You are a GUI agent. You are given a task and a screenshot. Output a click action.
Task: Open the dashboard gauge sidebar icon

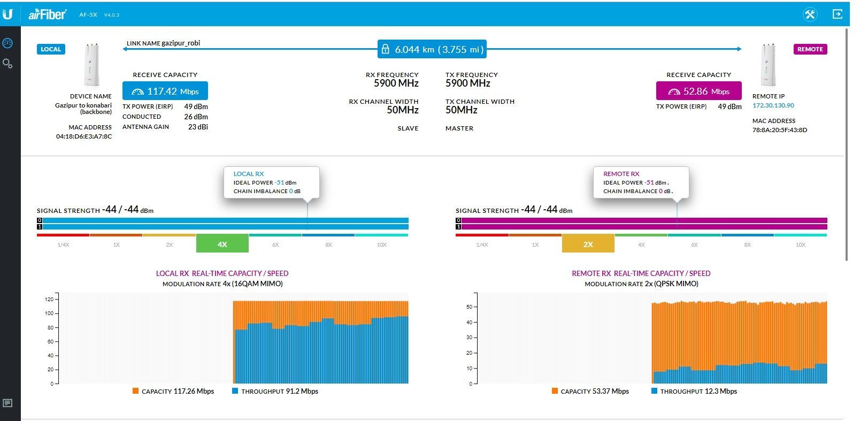click(7, 43)
